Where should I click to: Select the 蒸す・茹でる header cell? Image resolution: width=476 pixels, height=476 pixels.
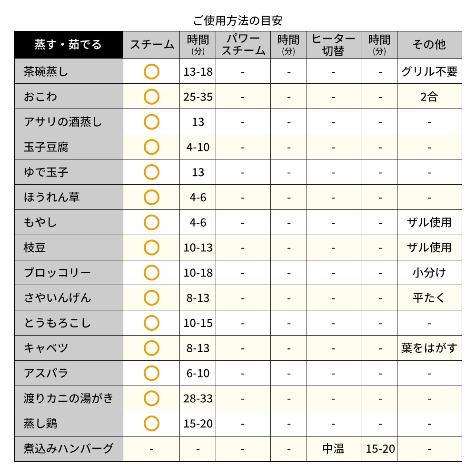pyautogui.click(x=69, y=45)
